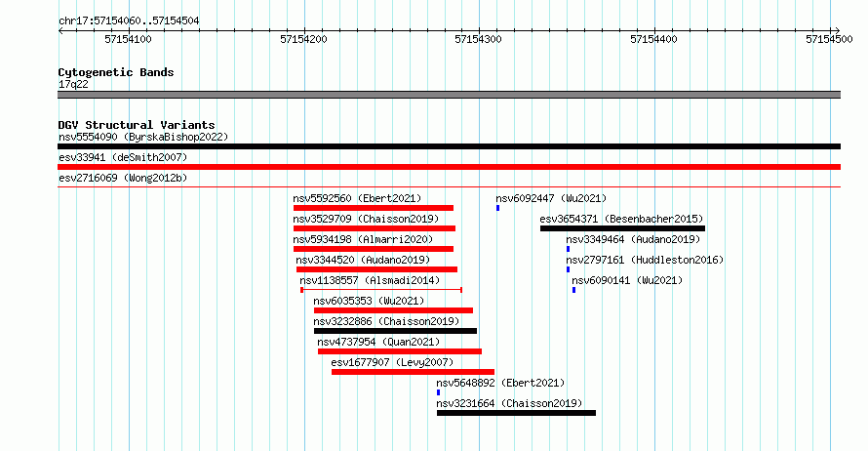The width and height of the screenshot is (868, 451).
Task: Open nsv4737954 (Quan2021) label
Action: [x=378, y=342]
